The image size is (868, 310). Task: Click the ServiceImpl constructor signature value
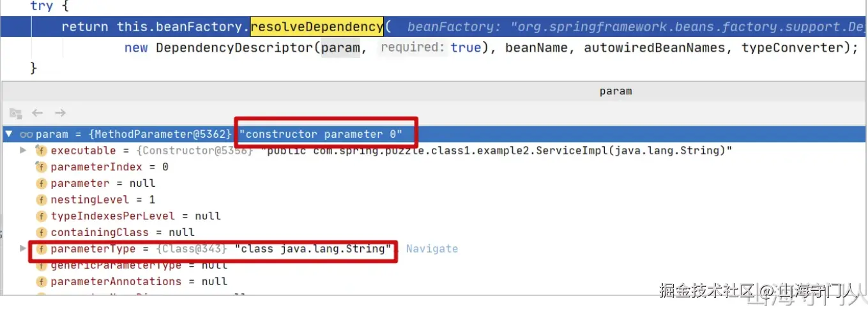click(x=496, y=151)
